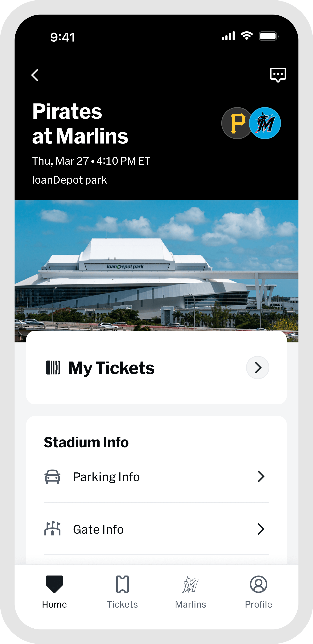Open the chat message bubble icon
Image resolution: width=313 pixels, height=644 pixels.
[278, 74]
